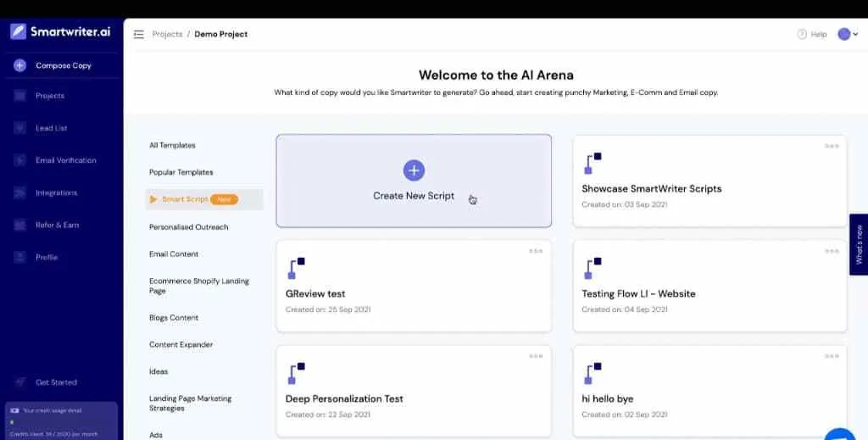Open the What's new side tab
The height and width of the screenshot is (440, 868).
point(859,245)
